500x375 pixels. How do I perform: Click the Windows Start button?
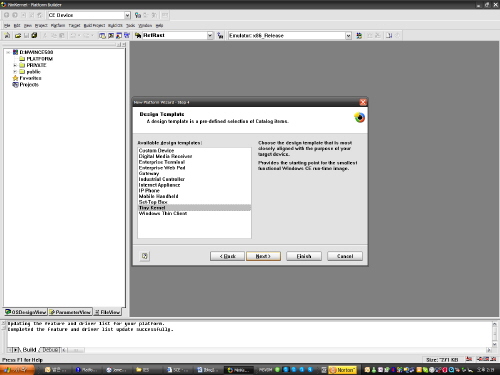tap(17, 370)
